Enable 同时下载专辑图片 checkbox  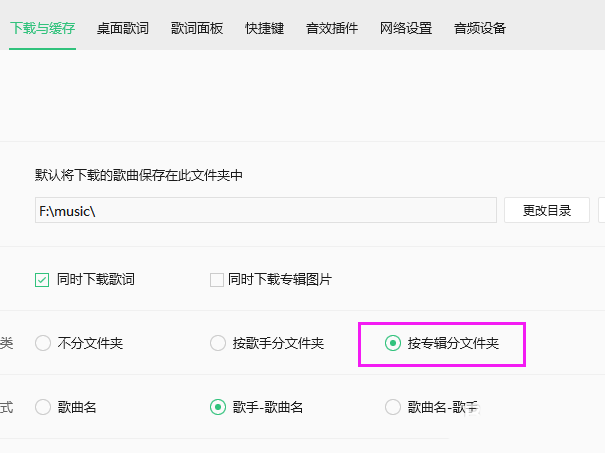[x=217, y=280]
